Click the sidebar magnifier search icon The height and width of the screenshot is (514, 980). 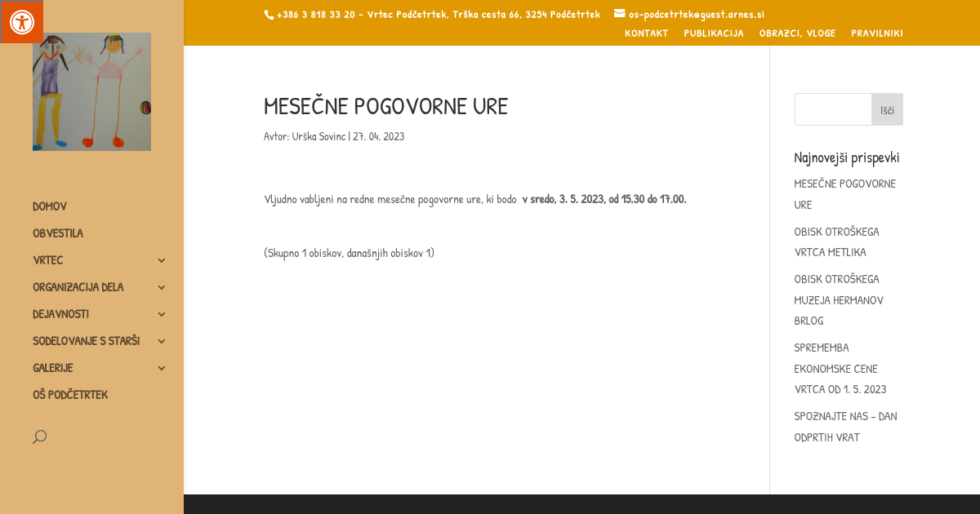(x=39, y=436)
